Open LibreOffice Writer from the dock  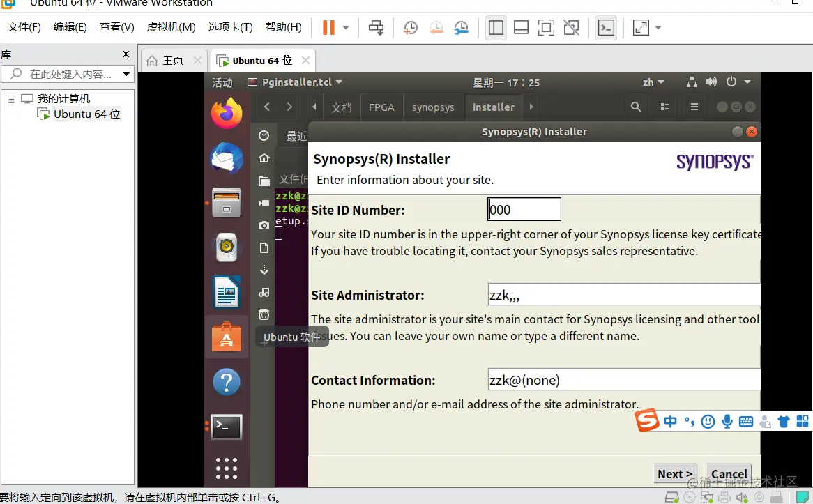(x=227, y=292)
